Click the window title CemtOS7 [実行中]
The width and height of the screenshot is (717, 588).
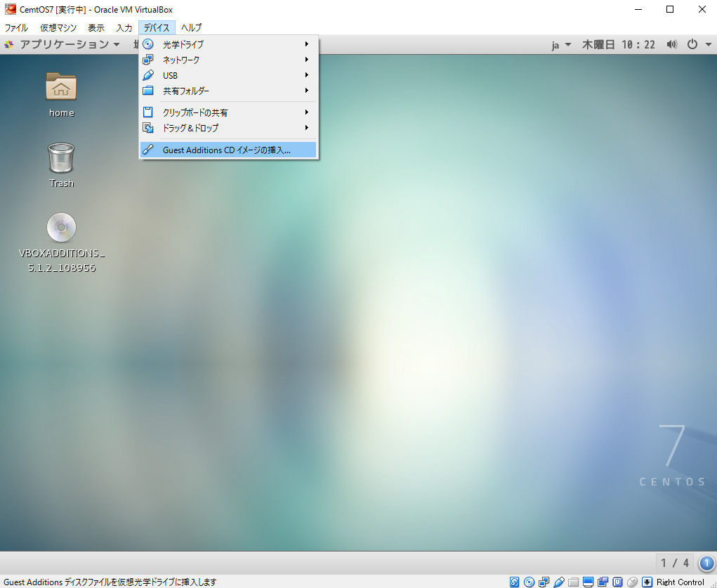coord(53,10)
